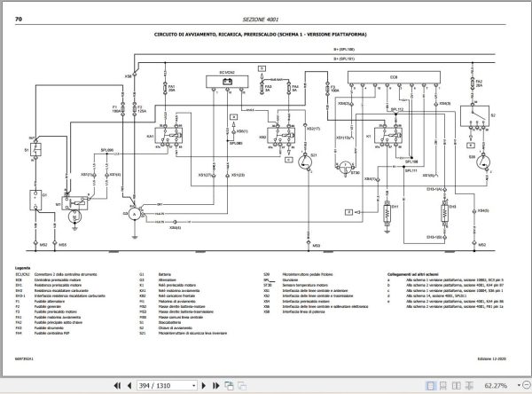This screenshot has width=532, height=394.
Task: Switch to facing pages view
Action: tap(457, 385)
